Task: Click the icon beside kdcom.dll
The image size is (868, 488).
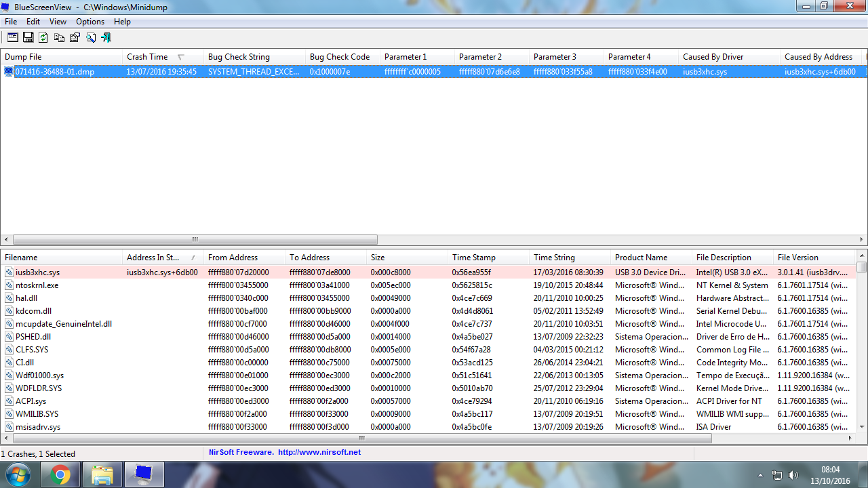Action: (9, 311)
